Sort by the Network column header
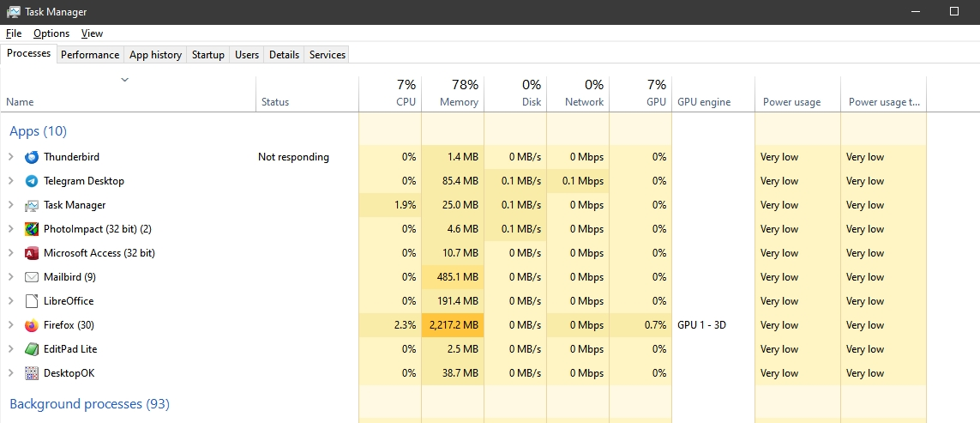The image size is (980, 423). coord(578,94)
